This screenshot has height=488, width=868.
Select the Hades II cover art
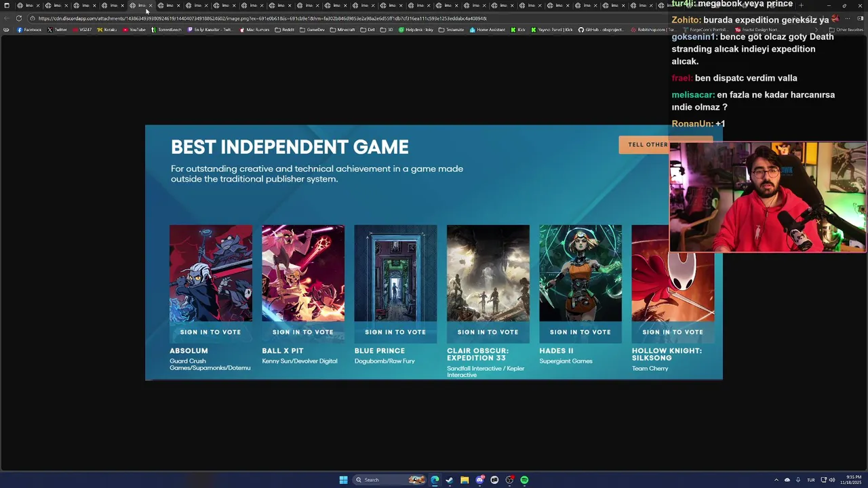click(x=580, y=273)
